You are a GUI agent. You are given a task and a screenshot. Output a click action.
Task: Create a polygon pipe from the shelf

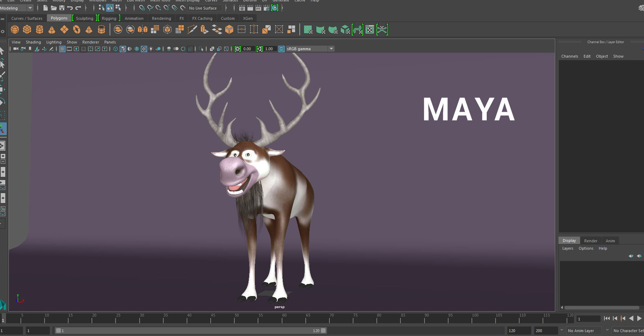(x=101, y=29)
